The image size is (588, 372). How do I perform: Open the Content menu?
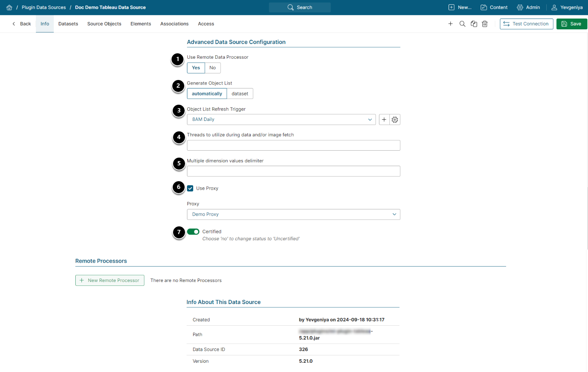tap(494, 7)
